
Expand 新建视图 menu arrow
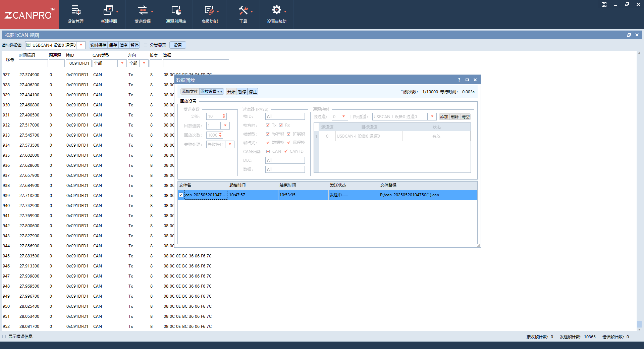click(x=117, y=11)
